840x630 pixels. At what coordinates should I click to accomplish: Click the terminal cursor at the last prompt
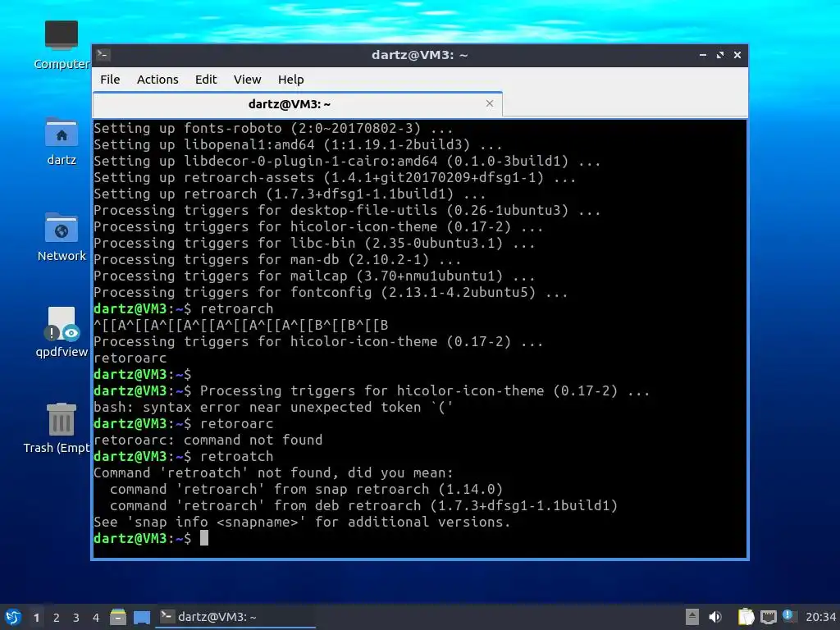pyautogui.click(x=204, y=538)
